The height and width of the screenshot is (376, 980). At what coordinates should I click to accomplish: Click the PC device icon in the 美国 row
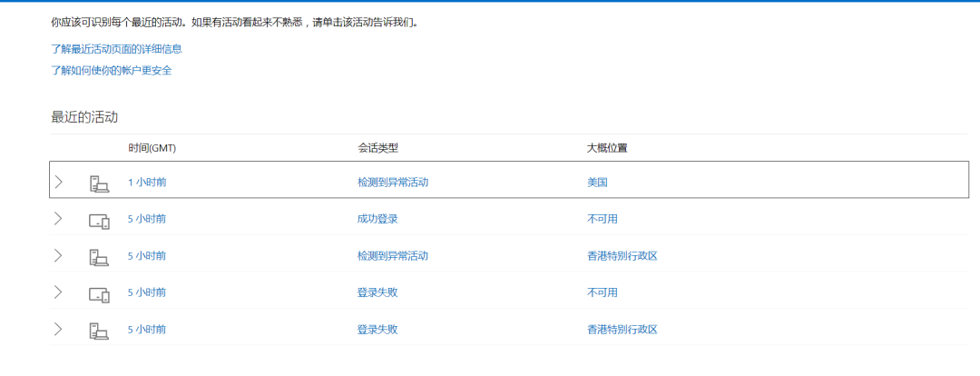coord(99,183)
